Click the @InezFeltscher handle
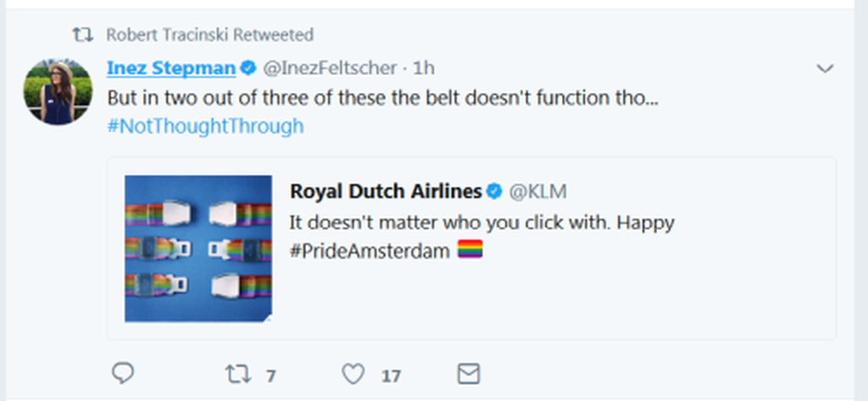The height and width of the screenshot is (401, 868). [327, 68]
